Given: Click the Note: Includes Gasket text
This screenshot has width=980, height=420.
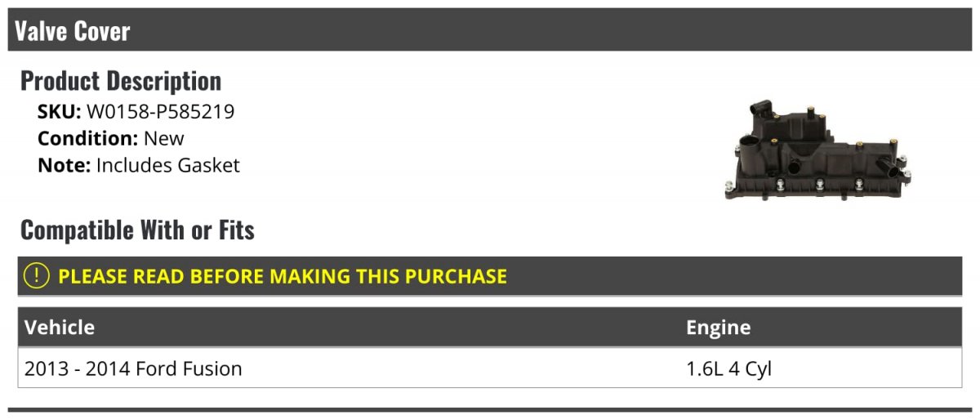Looking at the screenshot, I should coord(139,165).
